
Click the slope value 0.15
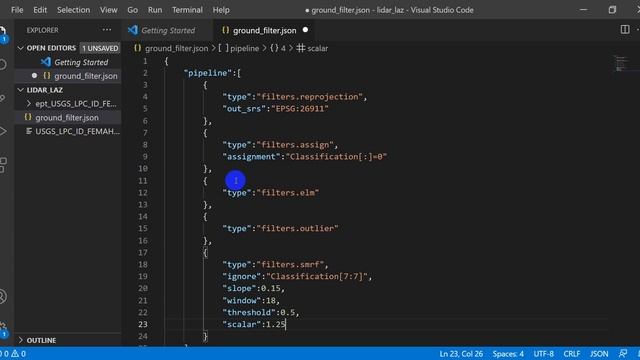tap(270, 288)
